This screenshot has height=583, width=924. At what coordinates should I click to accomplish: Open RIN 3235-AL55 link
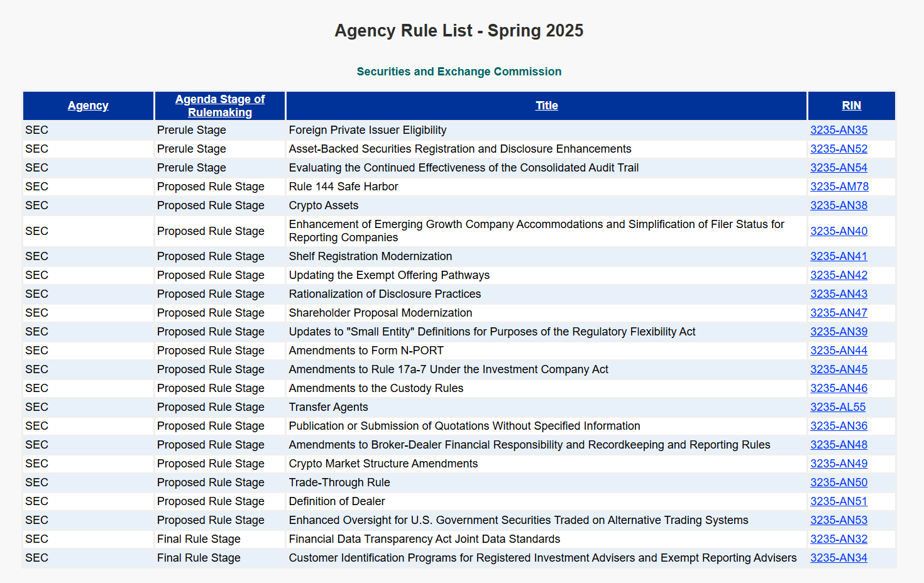838,407
